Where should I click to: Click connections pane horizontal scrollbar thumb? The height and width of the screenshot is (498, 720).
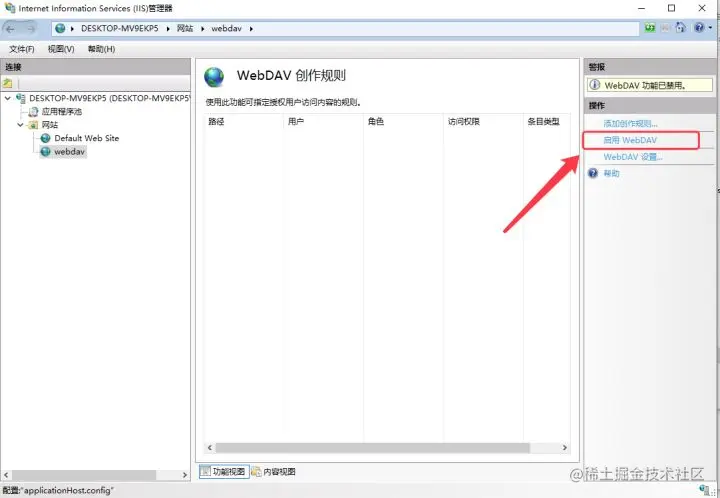point(84,475)
